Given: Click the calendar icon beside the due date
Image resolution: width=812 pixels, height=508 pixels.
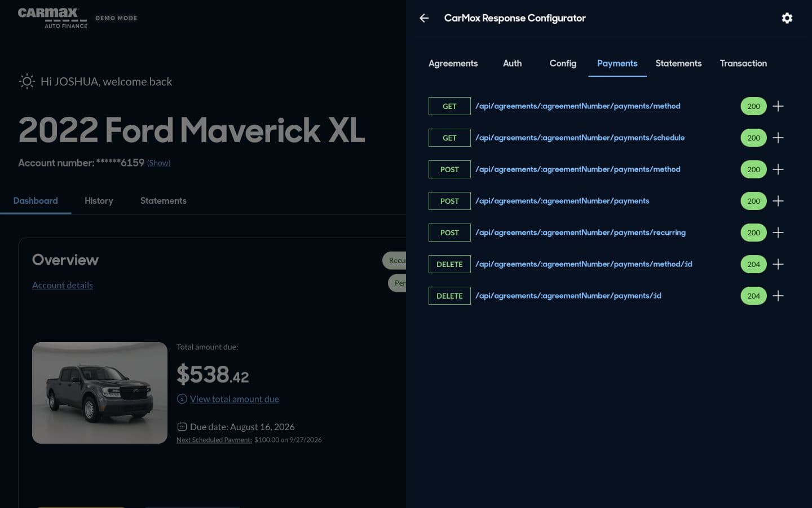Looking at the screenshot, I should (182, 427).
